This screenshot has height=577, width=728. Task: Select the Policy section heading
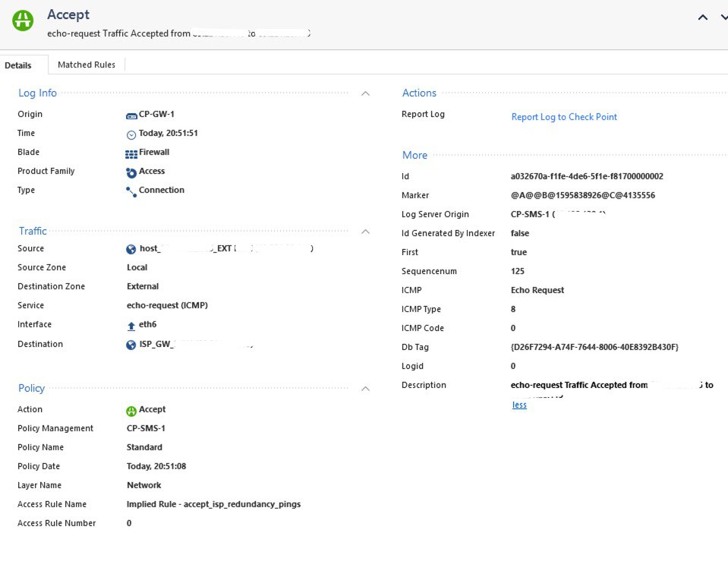[32, 388]
